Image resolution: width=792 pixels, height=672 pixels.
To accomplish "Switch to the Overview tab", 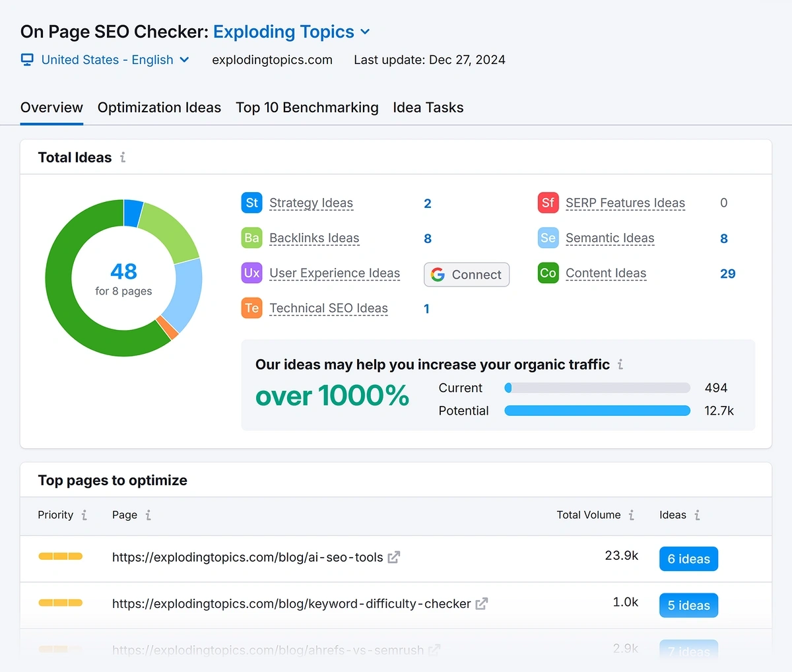I will 51,108.
